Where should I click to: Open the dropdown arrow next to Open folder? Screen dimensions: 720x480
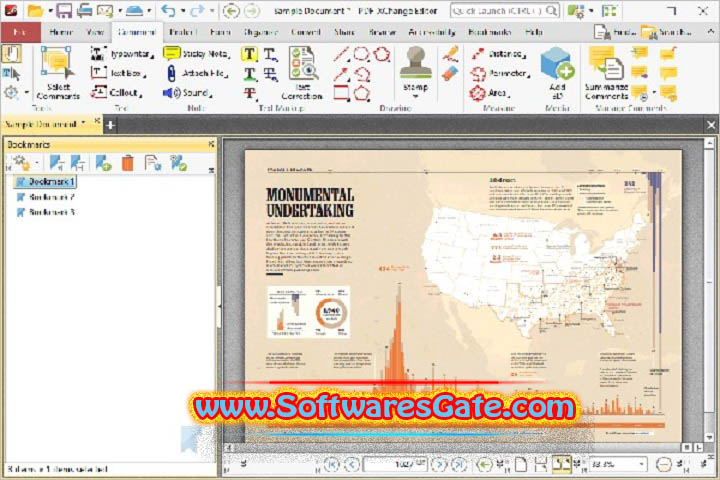(x=50, y=10)
